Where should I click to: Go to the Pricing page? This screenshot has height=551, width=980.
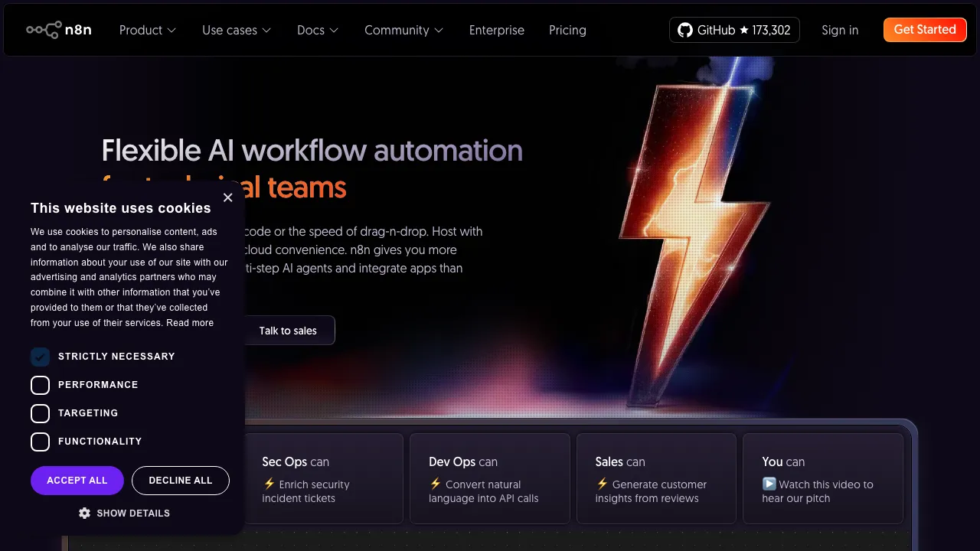pyautogui.click(x=567, y=30)
